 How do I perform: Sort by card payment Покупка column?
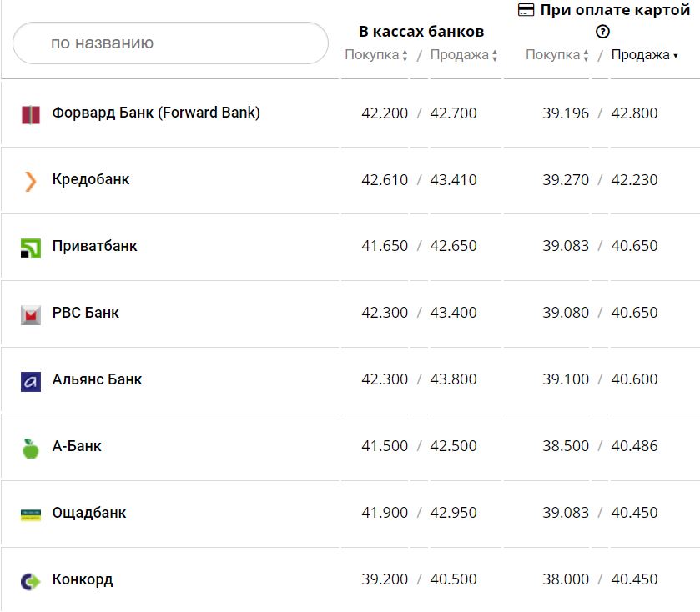pos(557,55)
